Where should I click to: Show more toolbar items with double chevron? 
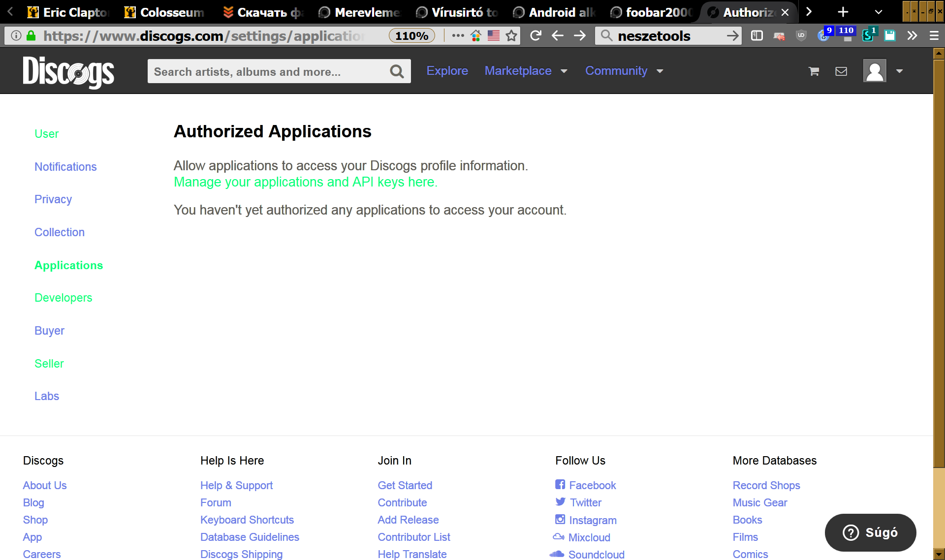coord(912,36)
